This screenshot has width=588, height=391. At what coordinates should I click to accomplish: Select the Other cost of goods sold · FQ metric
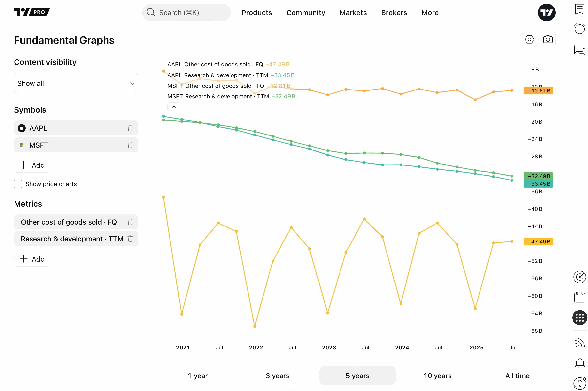click(x=76, y=222)
